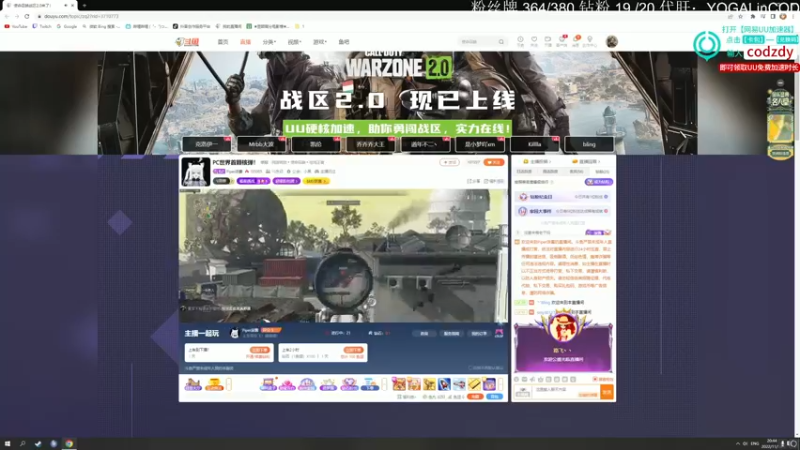
Task: Click the Killla streamer button on banner
Action: [x=534, y=144]
